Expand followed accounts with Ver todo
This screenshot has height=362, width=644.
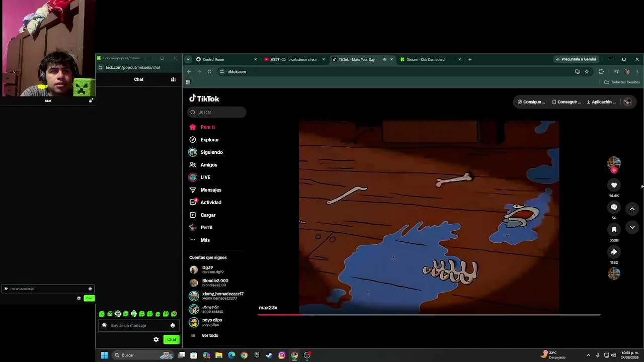pos(204,335)
